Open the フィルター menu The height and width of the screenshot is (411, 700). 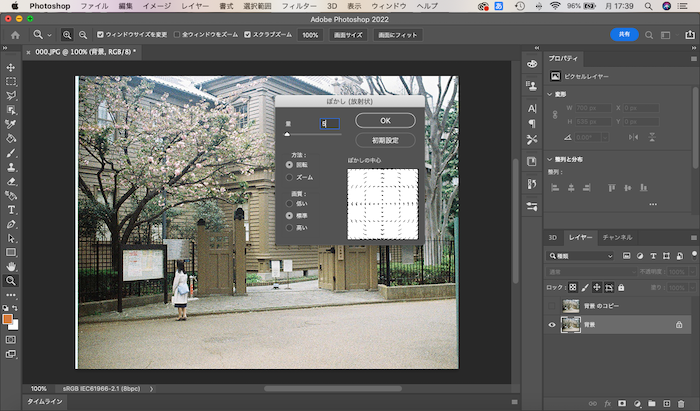tap(299, 6)
